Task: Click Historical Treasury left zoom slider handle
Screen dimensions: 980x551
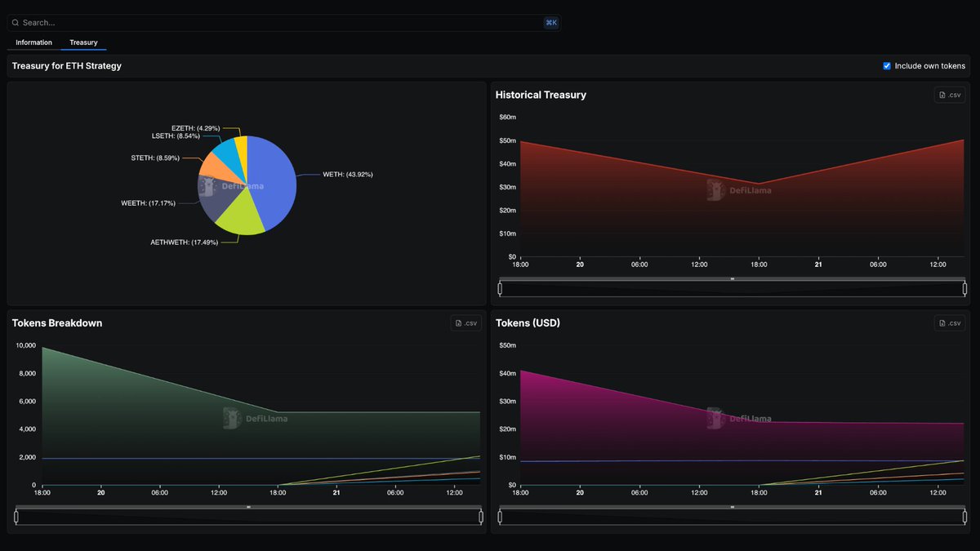Action: click(x=500, y=288)
